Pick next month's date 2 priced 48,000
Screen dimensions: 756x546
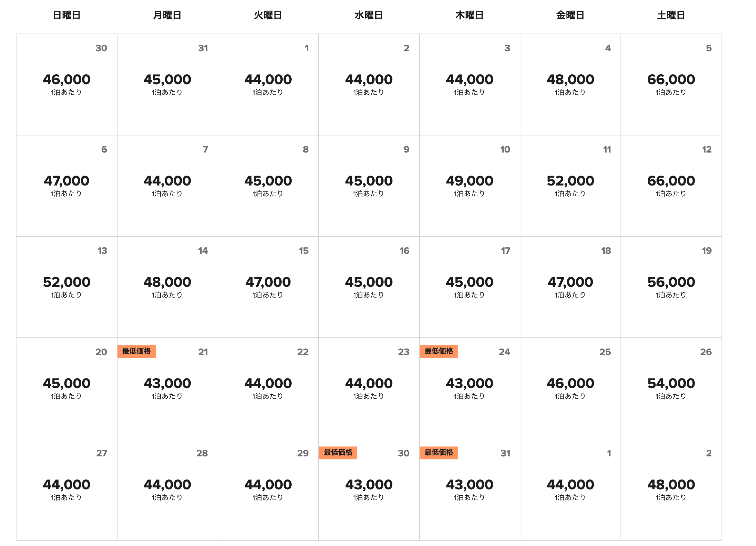(x=671, y=490)
